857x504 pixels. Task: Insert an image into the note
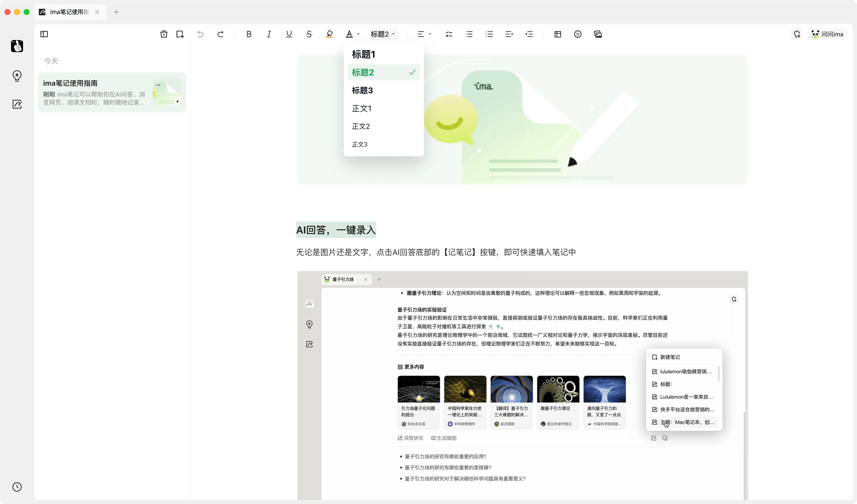pos(598,34)
